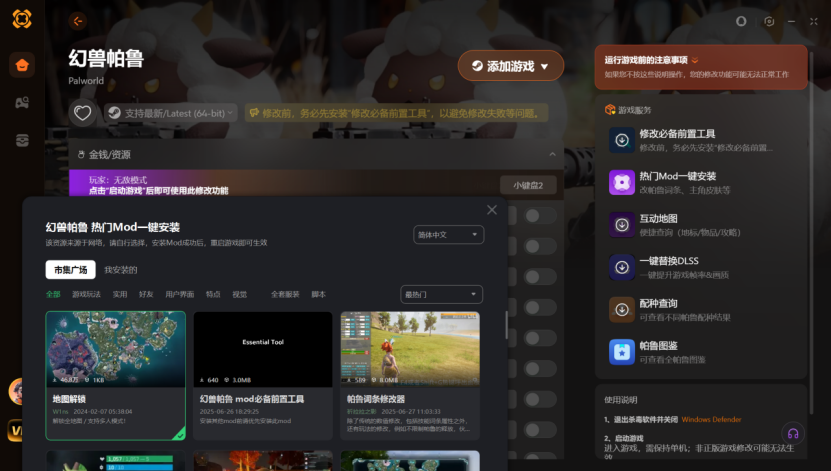Image resolution: width=831 pixels, height=471 pixels.
Task: Collapse the 金钱/资源 section chevron
Action: [x=552, y=154]
